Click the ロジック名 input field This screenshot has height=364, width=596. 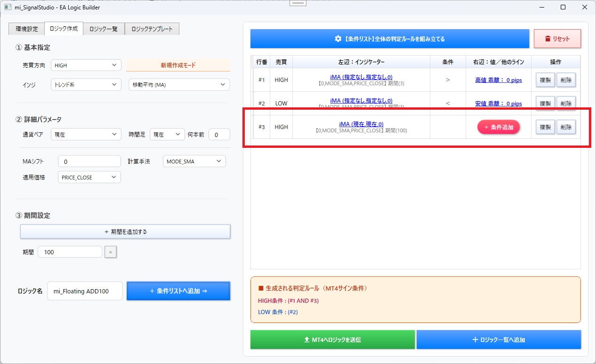tap(85, 291)
